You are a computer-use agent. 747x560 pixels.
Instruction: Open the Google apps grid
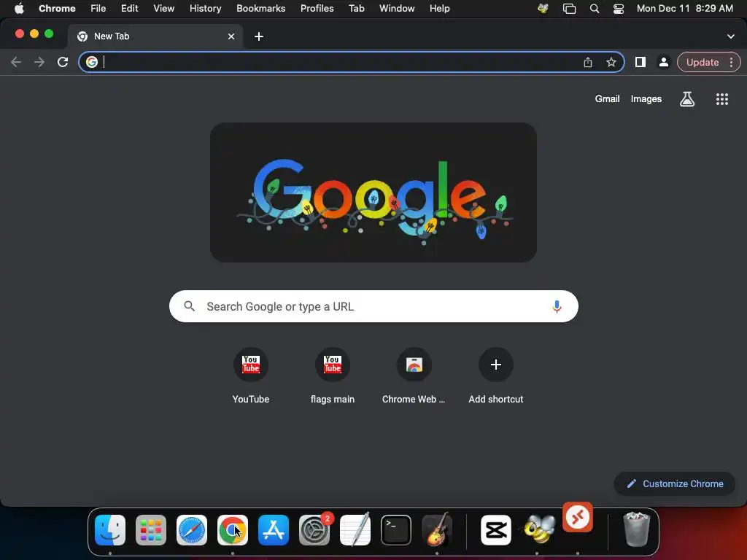[721, 99]
